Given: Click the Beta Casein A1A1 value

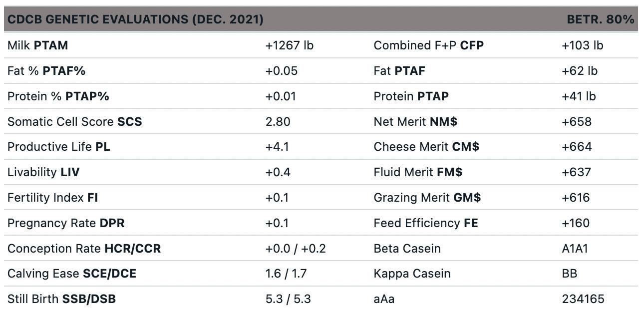Looking at the screenshot, I should tap(575, 249).
